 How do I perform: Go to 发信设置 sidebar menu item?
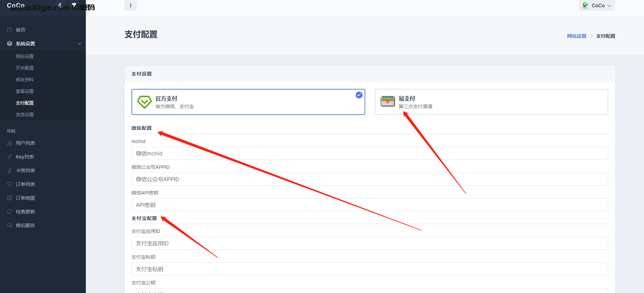[x=25, y=115]
